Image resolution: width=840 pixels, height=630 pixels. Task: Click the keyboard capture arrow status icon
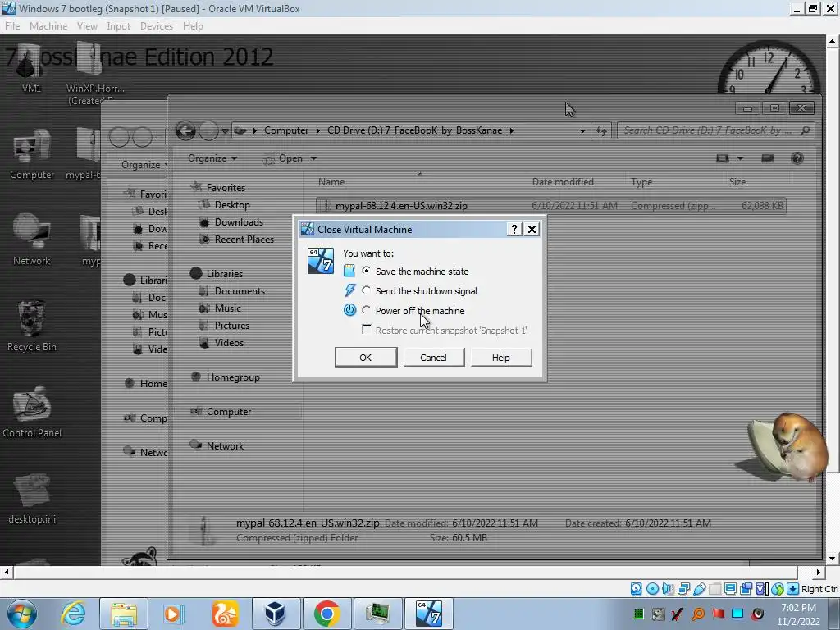tap(793, 589)
